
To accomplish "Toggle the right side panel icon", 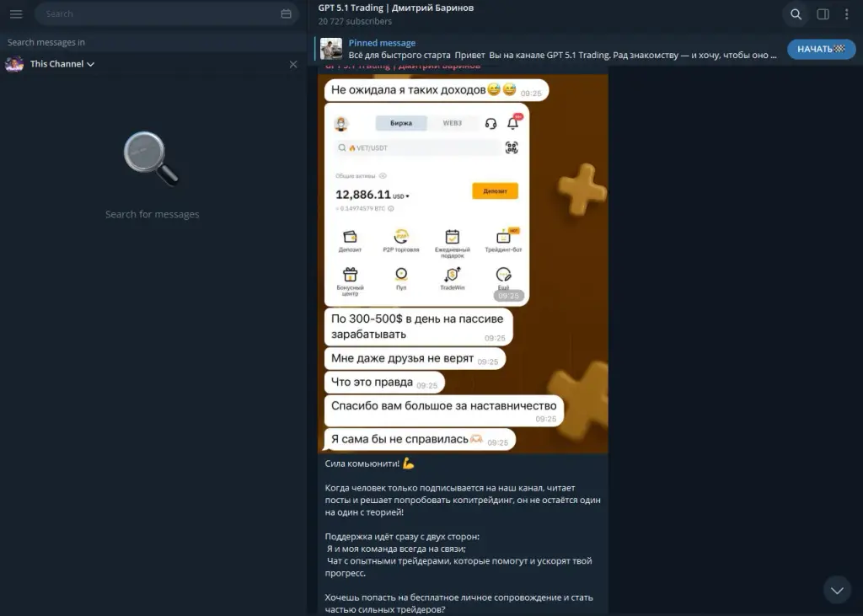I will [823, 14].
